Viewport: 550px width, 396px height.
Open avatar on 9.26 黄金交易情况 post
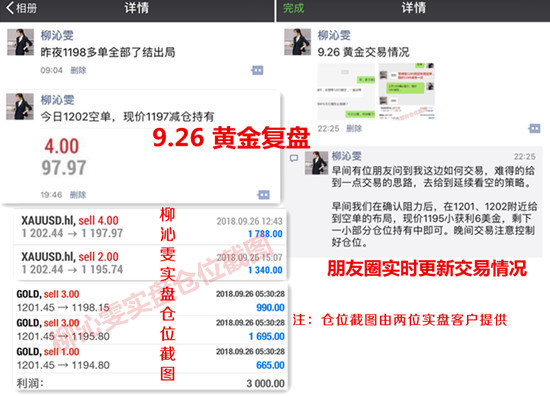coord(297,42)
